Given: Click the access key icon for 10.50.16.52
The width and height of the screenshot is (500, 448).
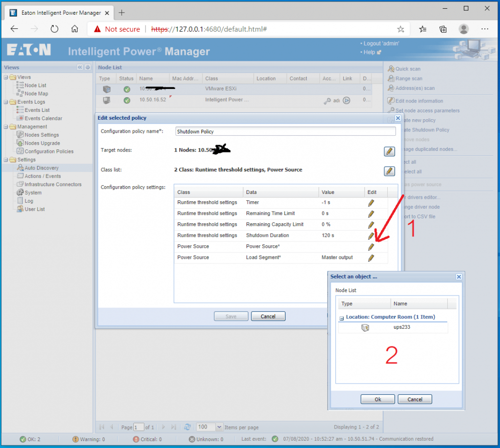Looking at the screenshot, I should click(327, 101).
